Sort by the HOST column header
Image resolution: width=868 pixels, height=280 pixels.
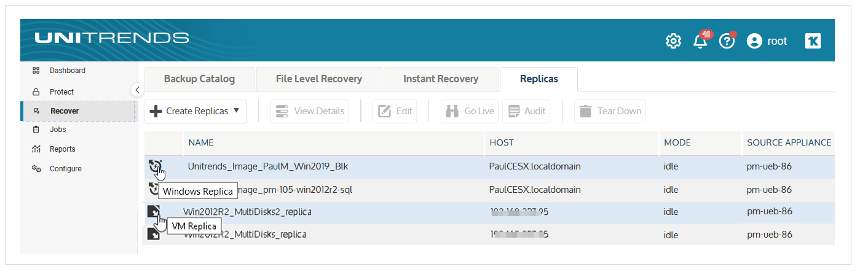click(x=502, y=142)
